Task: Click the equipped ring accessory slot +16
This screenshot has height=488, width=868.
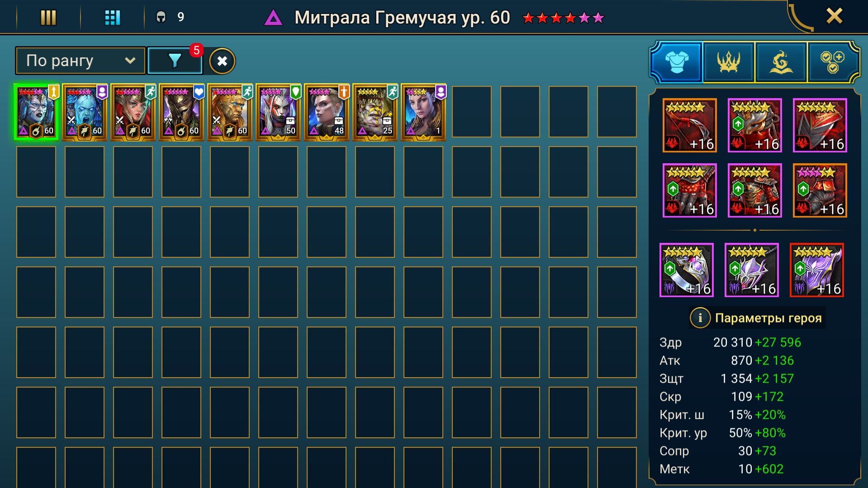Action: 686,270
